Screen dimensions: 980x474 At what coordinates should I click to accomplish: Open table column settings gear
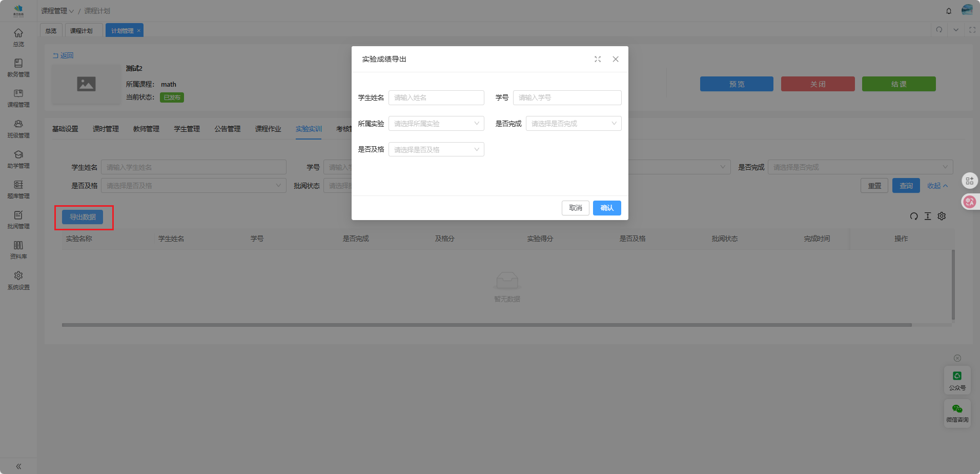tap(942, 216)
